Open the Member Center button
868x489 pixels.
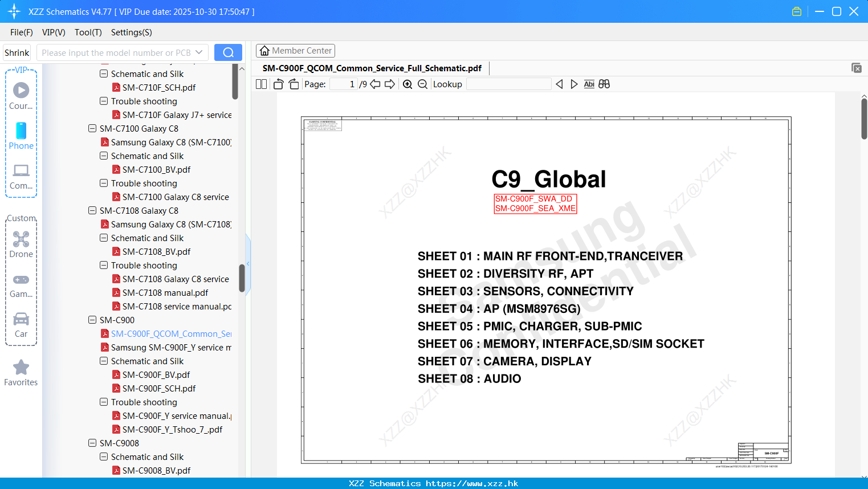click(295, 51)
